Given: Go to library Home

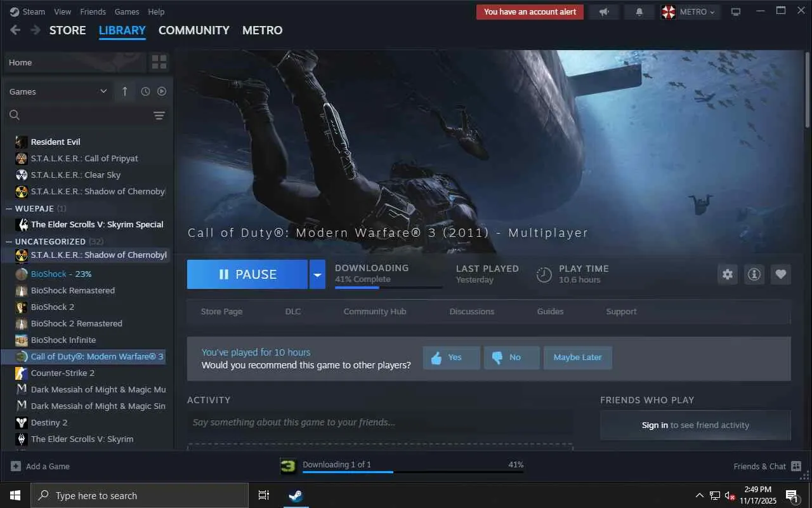Looking at the screenshot, I should (75, 62).
